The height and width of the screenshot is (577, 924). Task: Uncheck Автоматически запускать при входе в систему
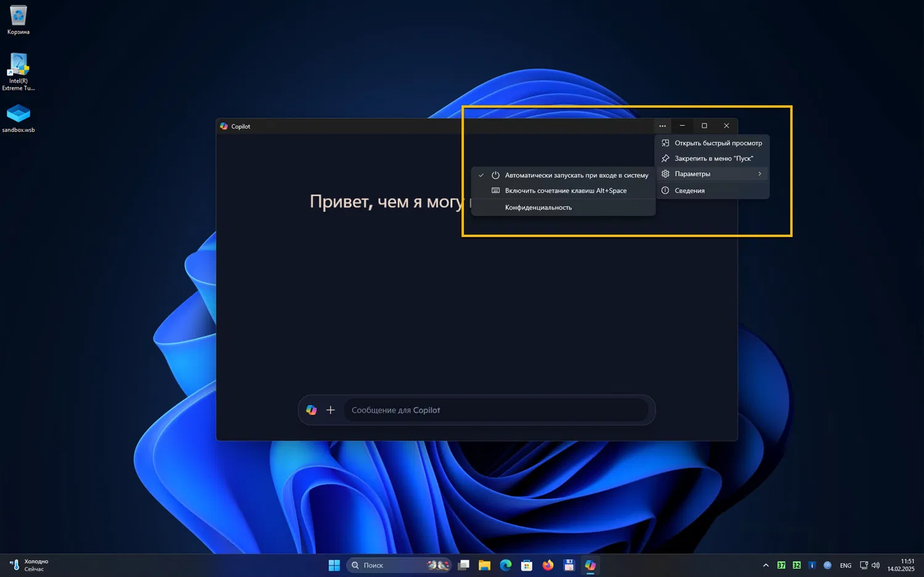[563, 176]
